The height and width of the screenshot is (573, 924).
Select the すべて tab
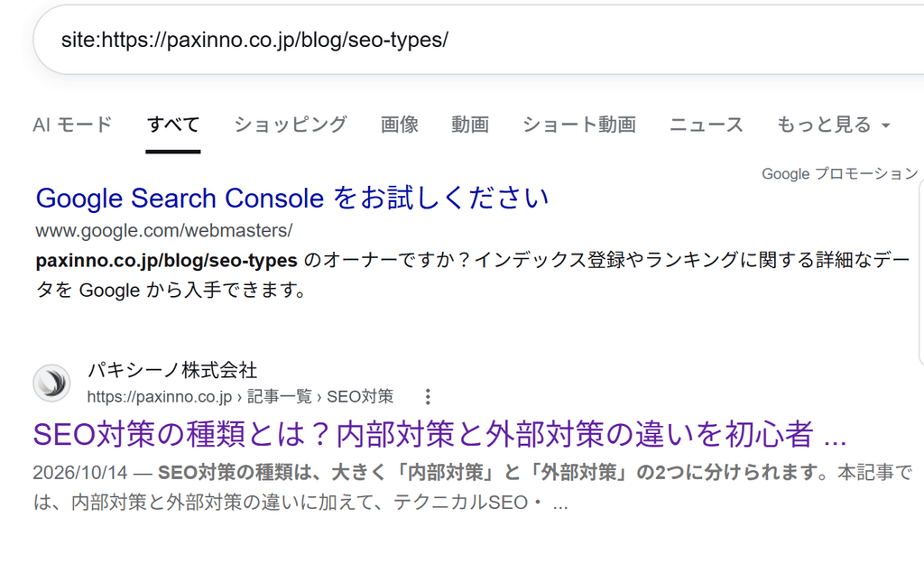[x=173, y=125]
